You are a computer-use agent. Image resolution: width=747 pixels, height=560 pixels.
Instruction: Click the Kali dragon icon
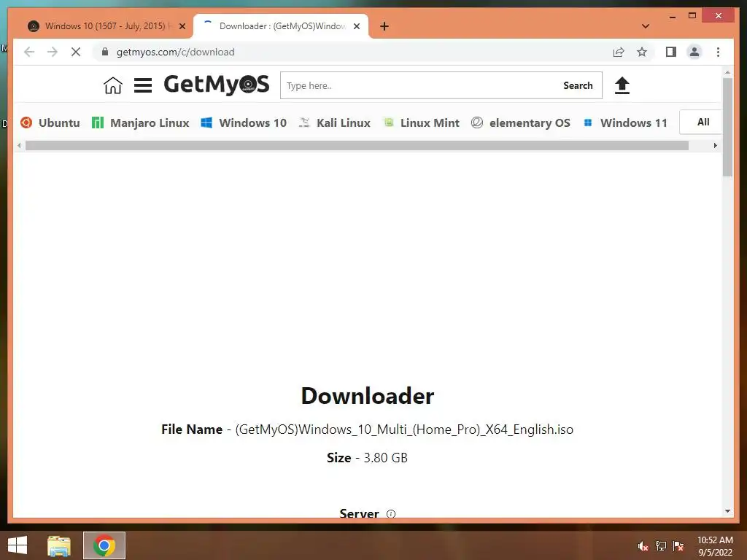pyautogui.click(x=304, y=122)
